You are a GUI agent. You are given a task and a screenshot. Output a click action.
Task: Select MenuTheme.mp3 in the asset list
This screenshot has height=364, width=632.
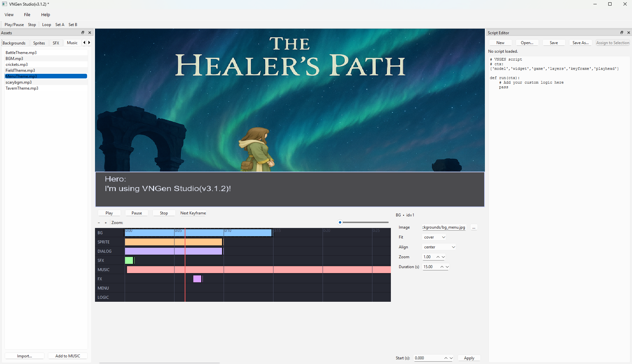[46, 76]
